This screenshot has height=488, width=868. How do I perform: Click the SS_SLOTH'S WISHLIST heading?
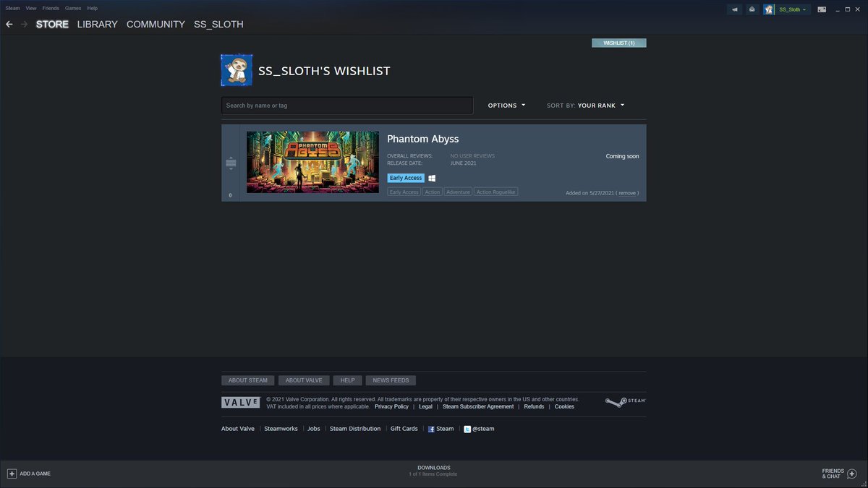tap(324, 71)
